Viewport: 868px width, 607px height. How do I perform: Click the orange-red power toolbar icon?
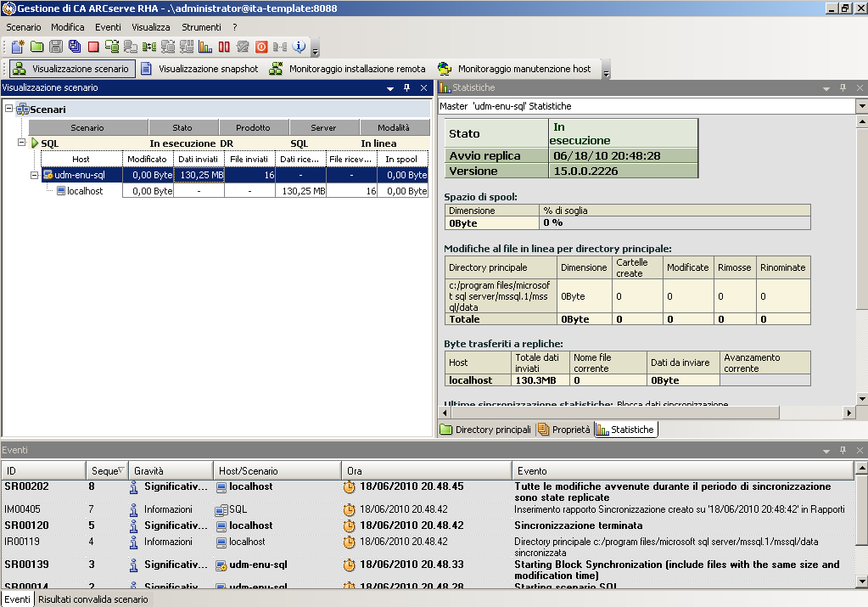(x=261, y=47)
